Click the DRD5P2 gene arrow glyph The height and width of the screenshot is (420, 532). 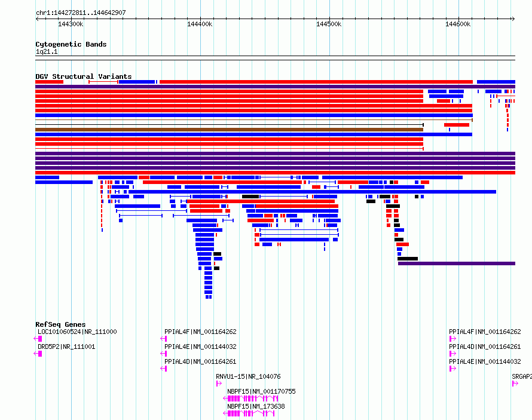click(x=38, y=354)
